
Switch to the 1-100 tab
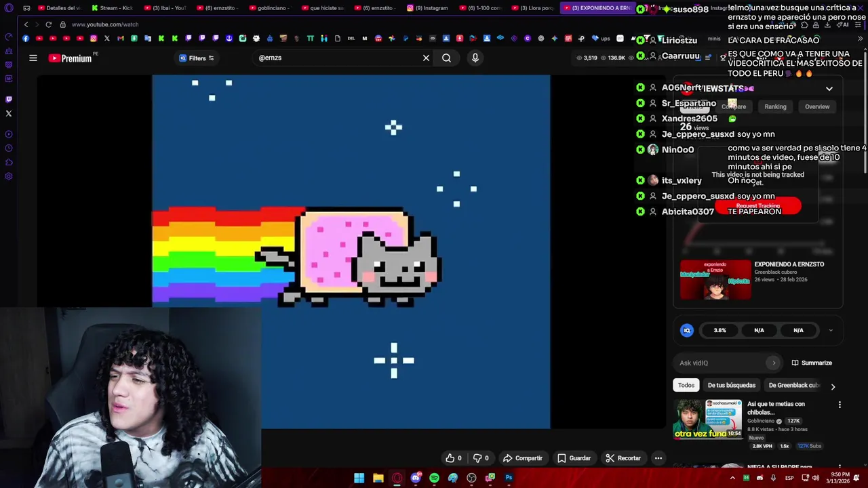pyautogui.click(x=480, y=8)
